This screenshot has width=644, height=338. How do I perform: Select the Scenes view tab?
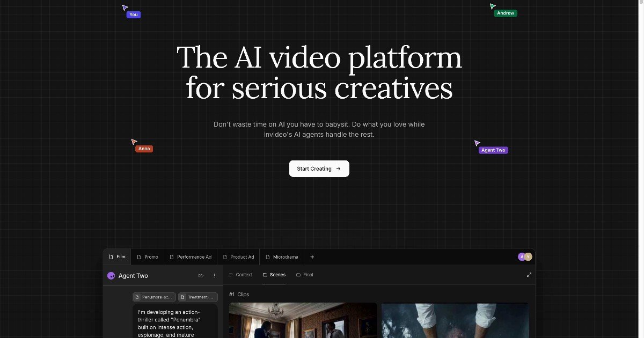(274, 275)
